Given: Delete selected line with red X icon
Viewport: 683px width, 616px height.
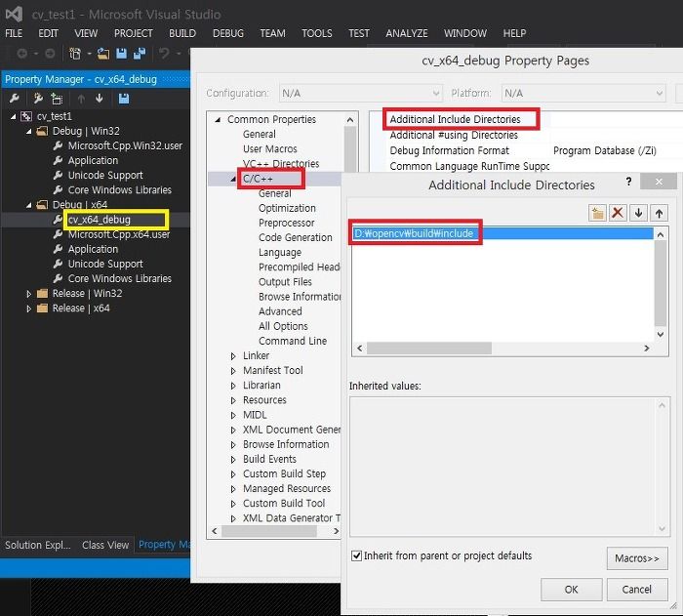Looking at the screenshot, I should 618,213.
